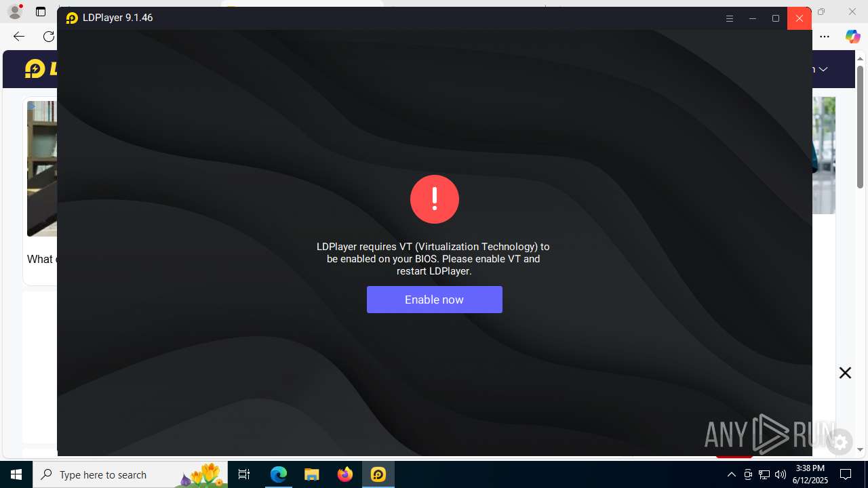Screen dimensions: 868x488
Task: Close the LDPlayer window
Action: (x=800, y=18)
